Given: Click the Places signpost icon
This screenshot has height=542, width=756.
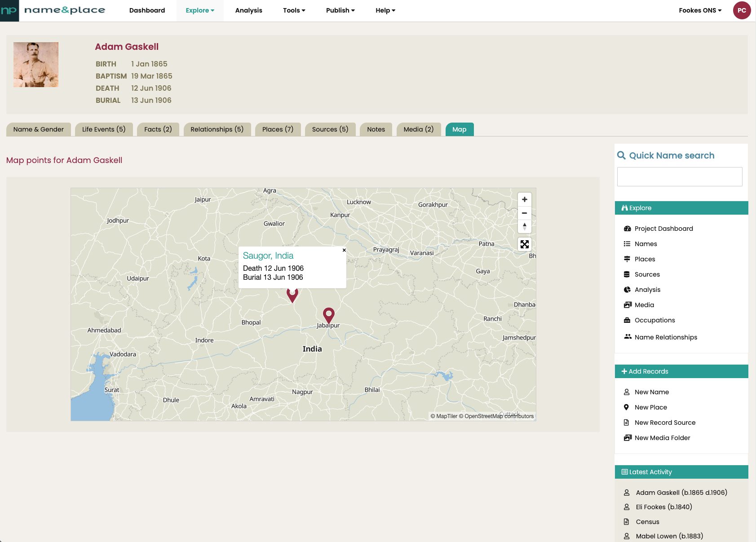Looking at the screenshot, I should coord(627,259).
